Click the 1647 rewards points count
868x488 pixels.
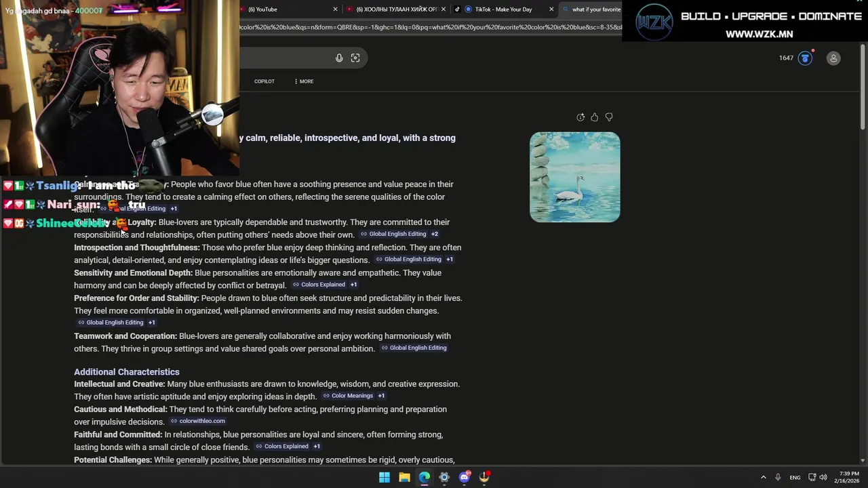coord(786,58)
